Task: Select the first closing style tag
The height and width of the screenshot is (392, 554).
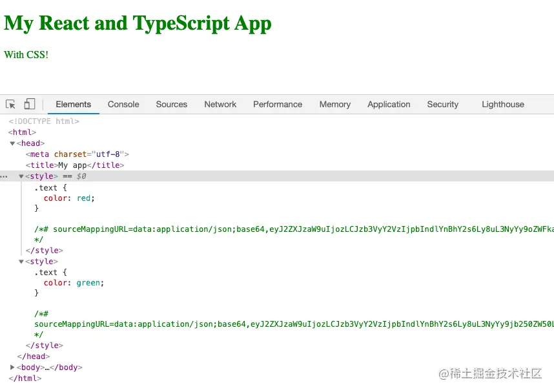Action: pos(44,251)
